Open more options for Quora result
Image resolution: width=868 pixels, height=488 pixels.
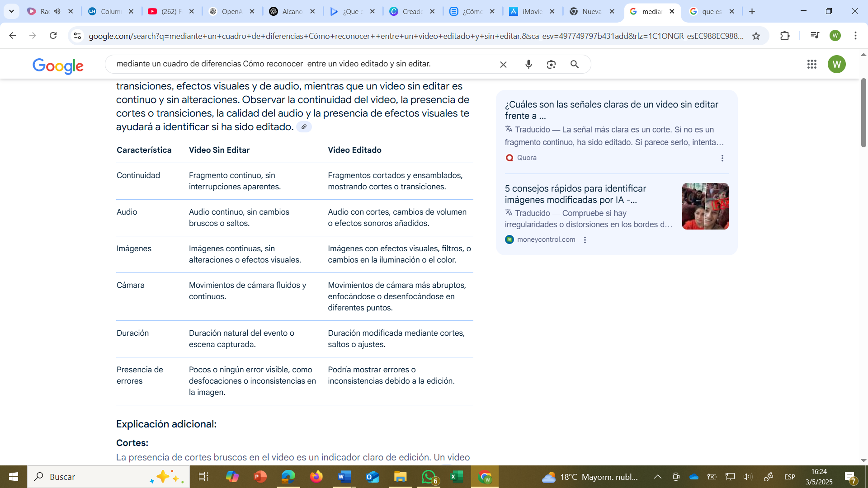(x=722, y=158)
